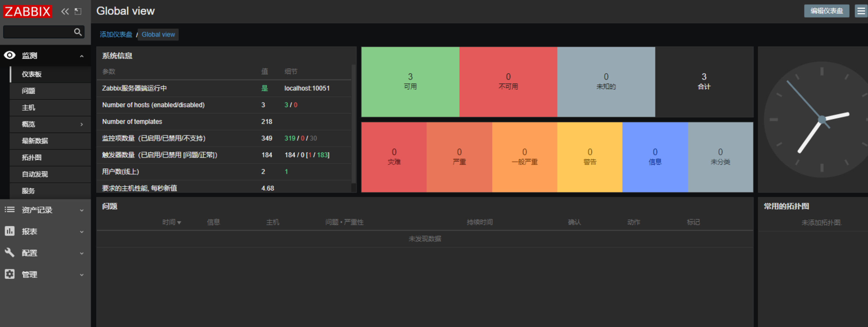Open the hamburger menu at top right
Image resolution: width=868 pixels, height=327 pixels.
[x=861, y=11]
